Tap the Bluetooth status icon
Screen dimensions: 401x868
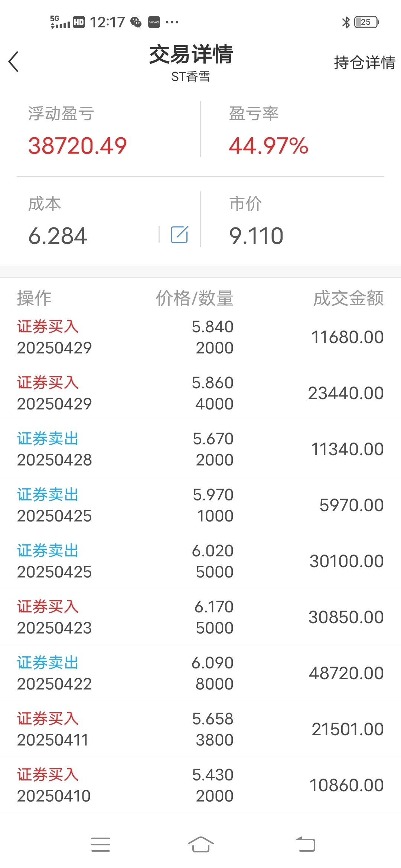pyautogui.click(x=346, y=22)
